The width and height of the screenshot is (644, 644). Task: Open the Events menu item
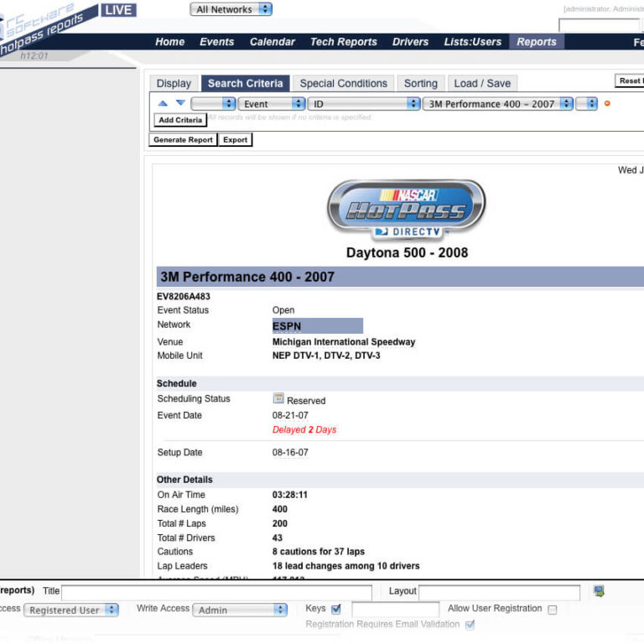pos(217,42)
